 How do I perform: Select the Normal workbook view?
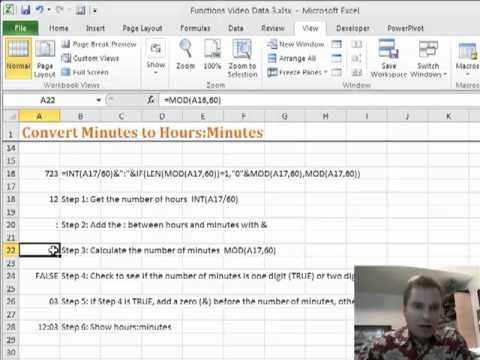coord(19,58)
